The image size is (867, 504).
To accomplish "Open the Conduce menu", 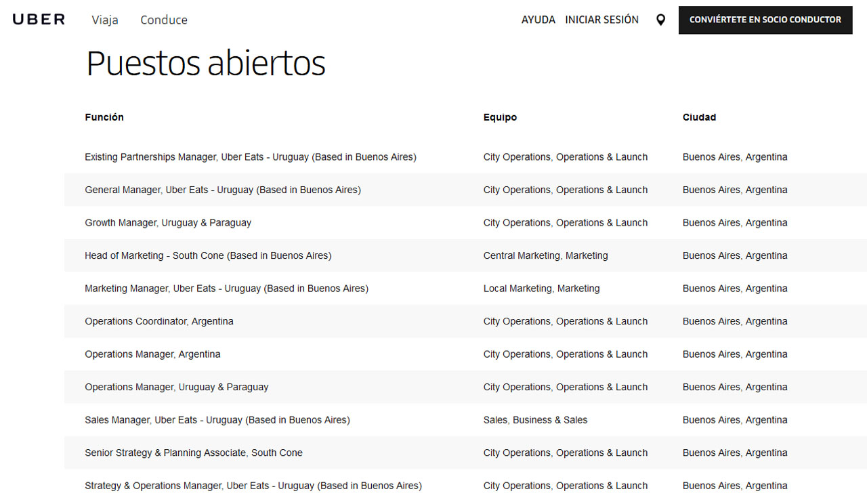I will pos(164,20).
